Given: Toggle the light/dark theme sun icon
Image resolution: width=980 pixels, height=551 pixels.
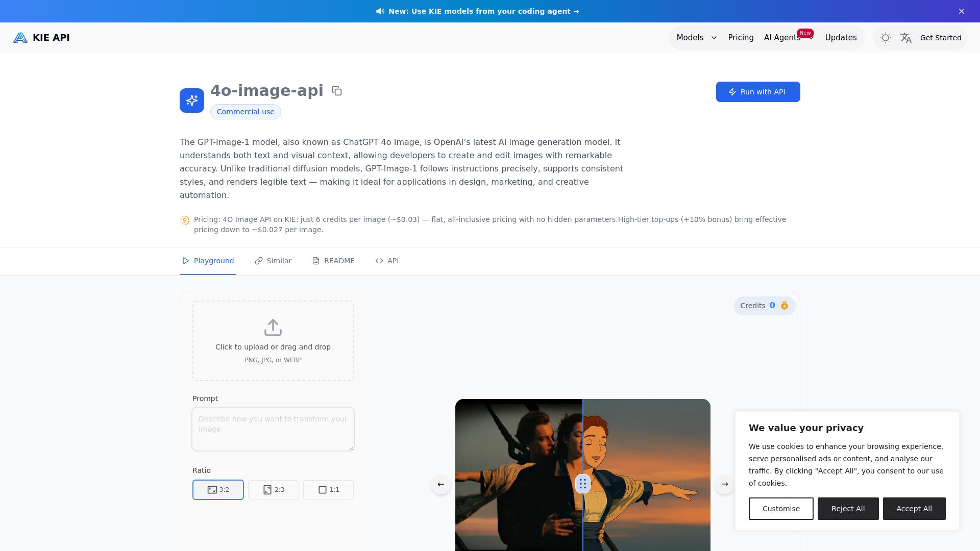Looking at the screenshot, I should click(886, 38).
